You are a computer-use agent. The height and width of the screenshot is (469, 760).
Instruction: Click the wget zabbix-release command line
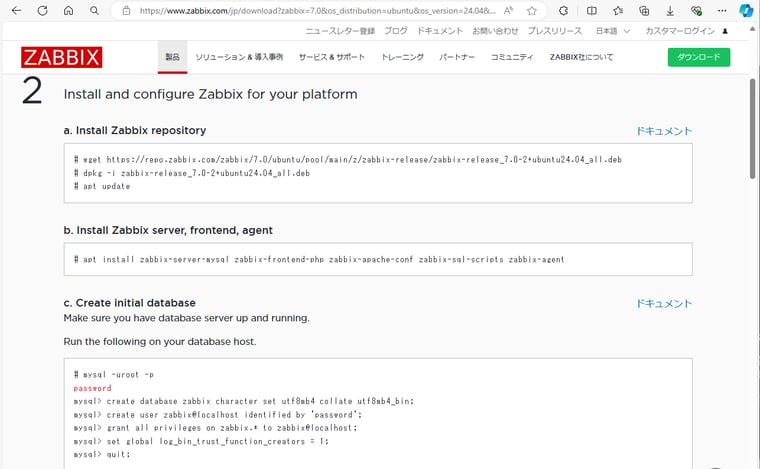click(348, 159)
